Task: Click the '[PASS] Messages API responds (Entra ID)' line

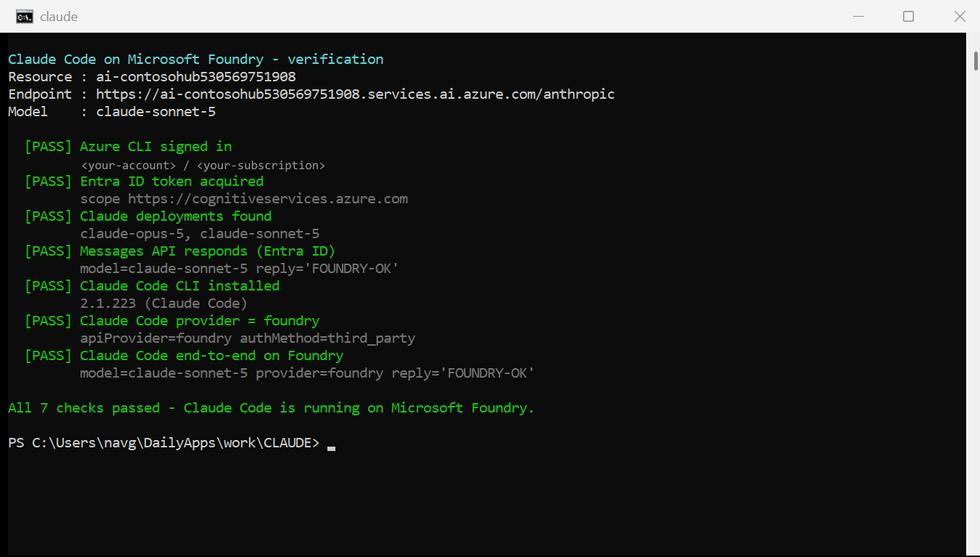Action: click(x=180, y=251)
